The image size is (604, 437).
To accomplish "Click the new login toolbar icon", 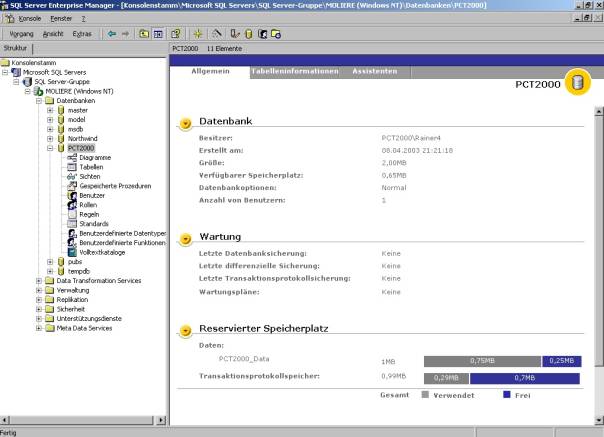I will [262, 34].
